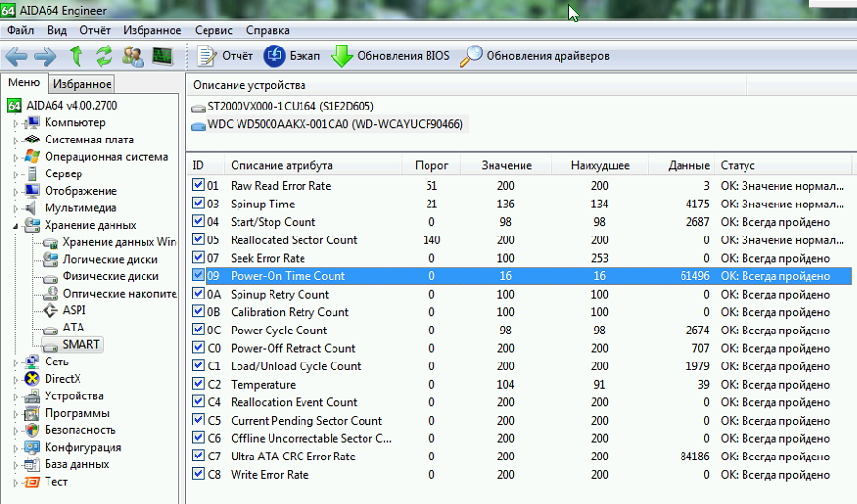Sort by Описание атрибута column header
The height and width of the screenshot is (504, 857).
click(312, 165)
